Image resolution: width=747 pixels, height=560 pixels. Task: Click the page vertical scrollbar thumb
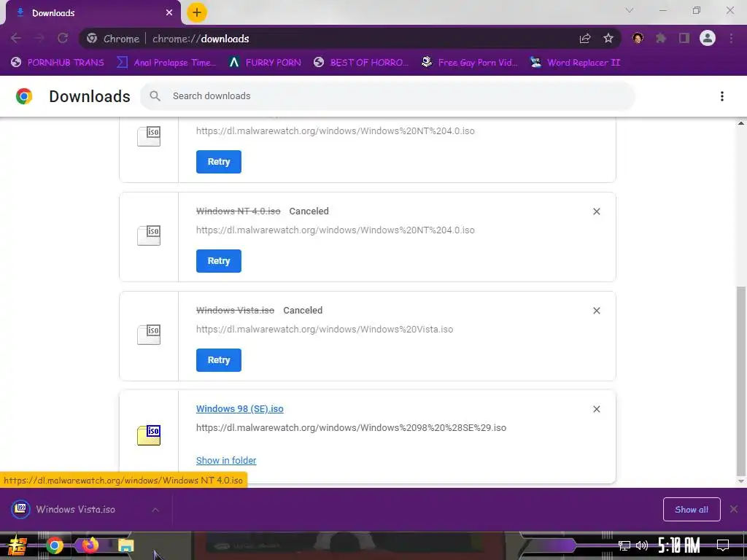pos(741,381)
